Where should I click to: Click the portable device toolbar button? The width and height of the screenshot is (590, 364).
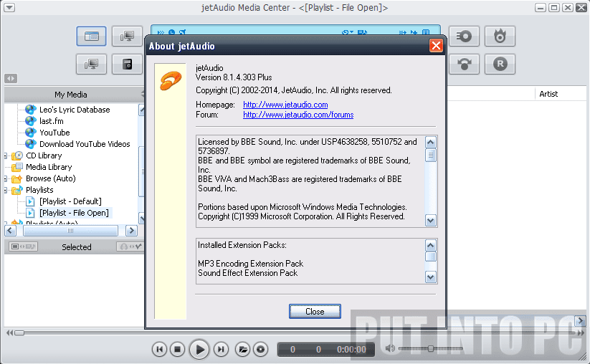[127, 64]
